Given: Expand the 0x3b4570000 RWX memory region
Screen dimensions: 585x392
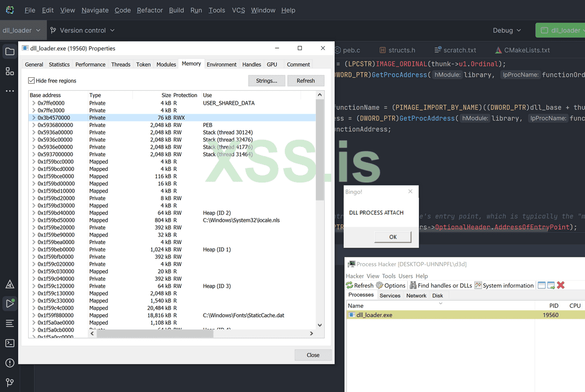Looking at the screenshot, I should click(33, 118).
